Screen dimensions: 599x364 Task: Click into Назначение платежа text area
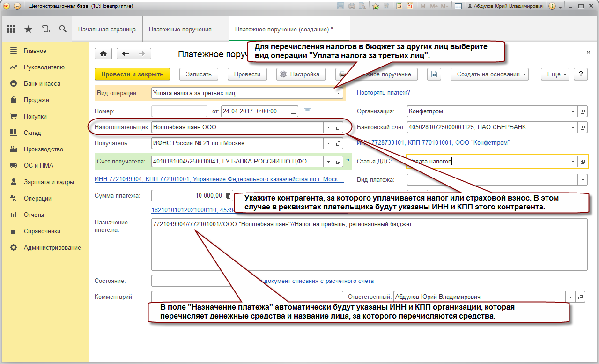pos(369,244)
